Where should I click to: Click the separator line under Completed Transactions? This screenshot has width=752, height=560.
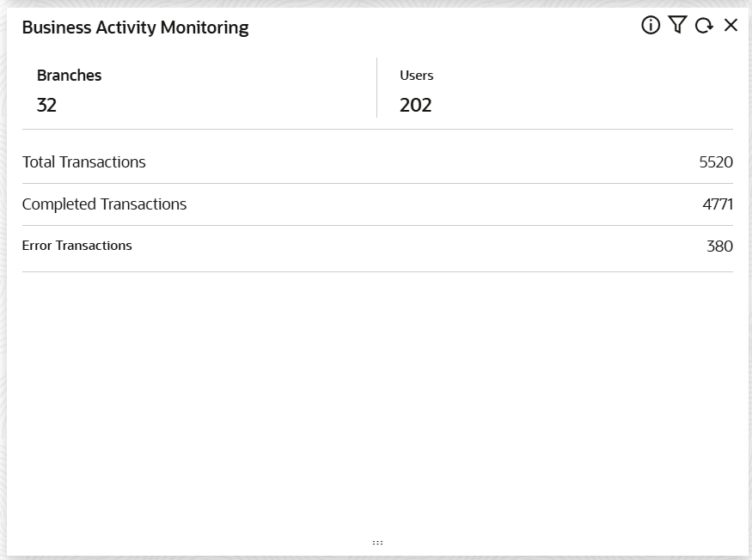[377, 225]
